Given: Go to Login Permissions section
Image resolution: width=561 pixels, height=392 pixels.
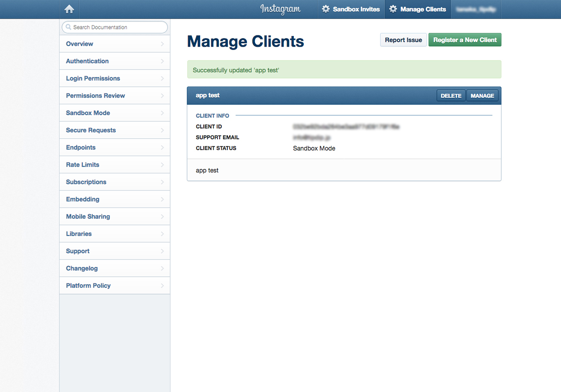Looking at the screenshot, I should point(115,78).
